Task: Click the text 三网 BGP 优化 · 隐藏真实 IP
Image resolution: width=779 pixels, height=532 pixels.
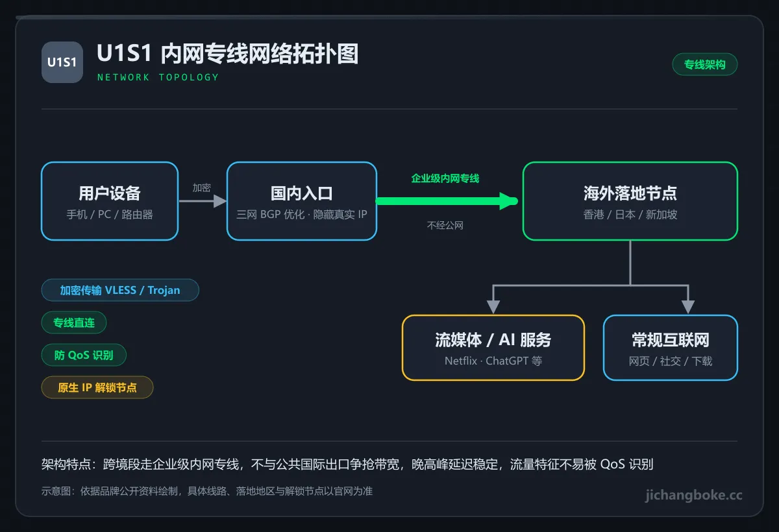Action: (302, 214)
